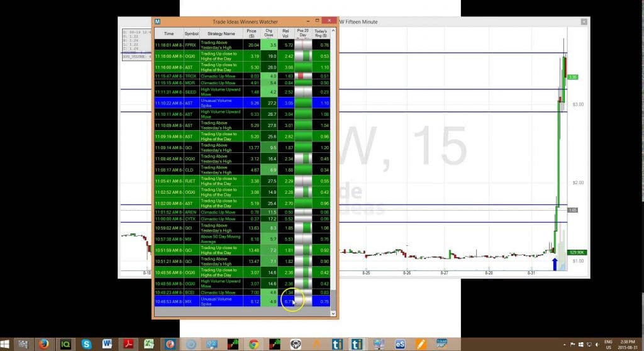Screen dimensions: 644x351
Task: Click the Chg Close column header
Action: click(269, 34)
